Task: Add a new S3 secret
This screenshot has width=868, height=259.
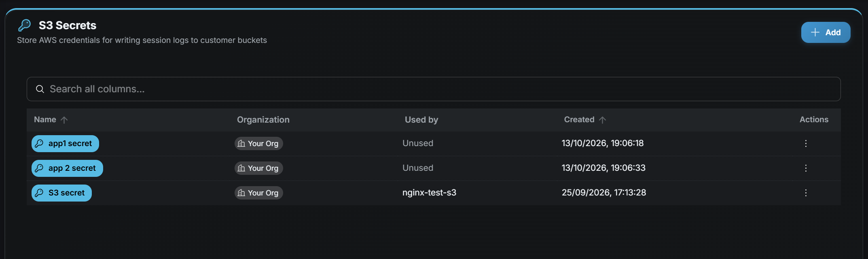Action: pos(826,32)
